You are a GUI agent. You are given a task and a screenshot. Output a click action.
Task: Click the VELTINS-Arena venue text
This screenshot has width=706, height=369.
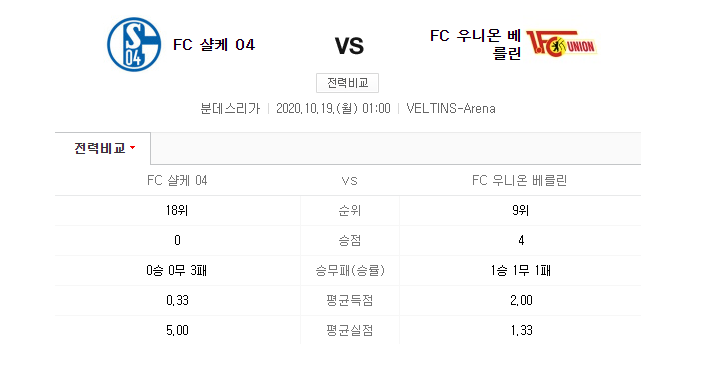[x=451, y=108]
